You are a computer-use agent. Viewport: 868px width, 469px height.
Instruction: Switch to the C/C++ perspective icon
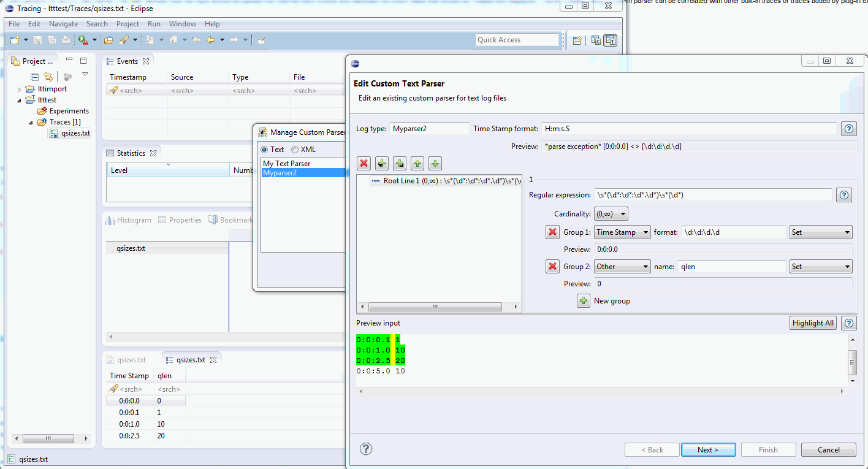(x=595, y=40)
